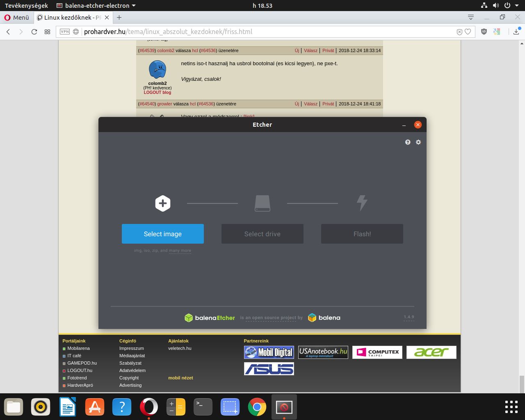
Task: Switch to mobil nézet link
Action: pyautogui.click(x=180, y=378)
